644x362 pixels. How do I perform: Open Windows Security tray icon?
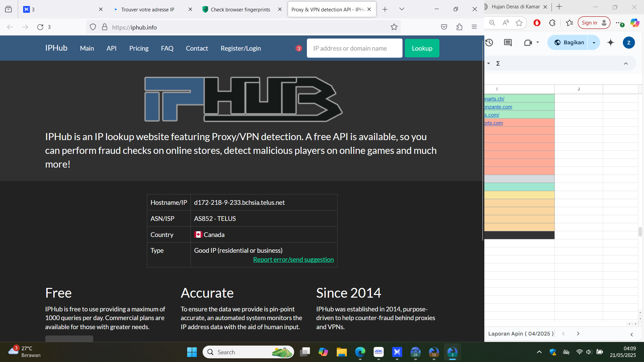pos(553,352)
